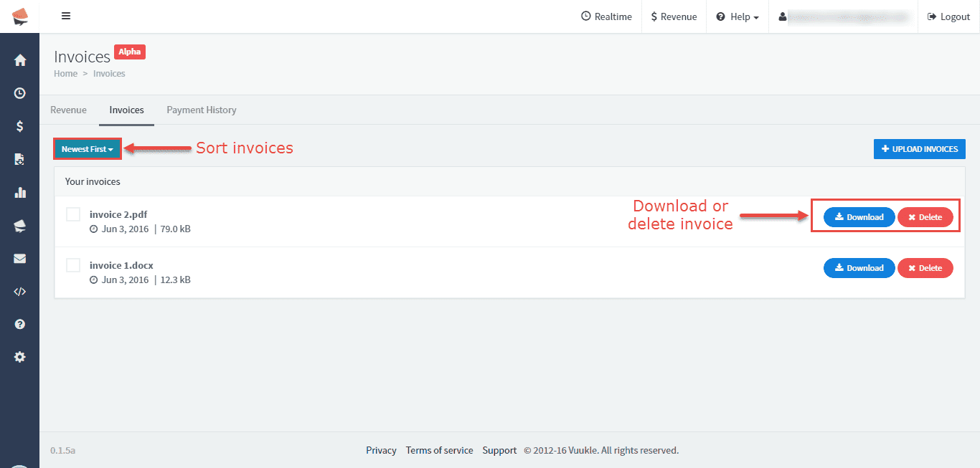
Task: Select the dollar sign sidebar icon
Action: coord(19,126)
